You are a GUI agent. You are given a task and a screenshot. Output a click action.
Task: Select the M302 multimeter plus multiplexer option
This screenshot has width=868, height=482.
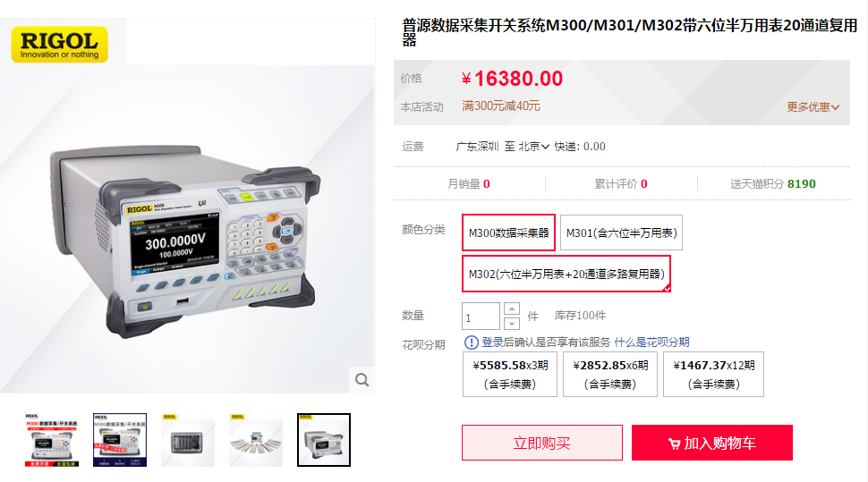tap(566, 274)
